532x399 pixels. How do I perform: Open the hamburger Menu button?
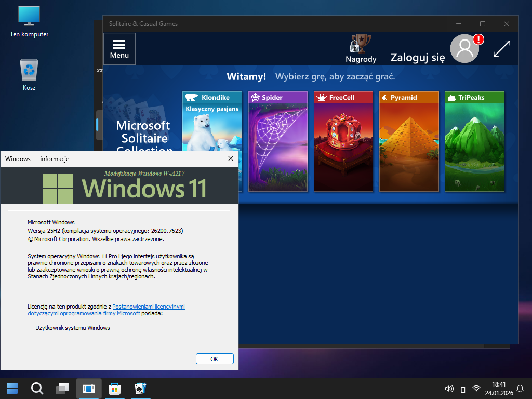click(119, 49)
